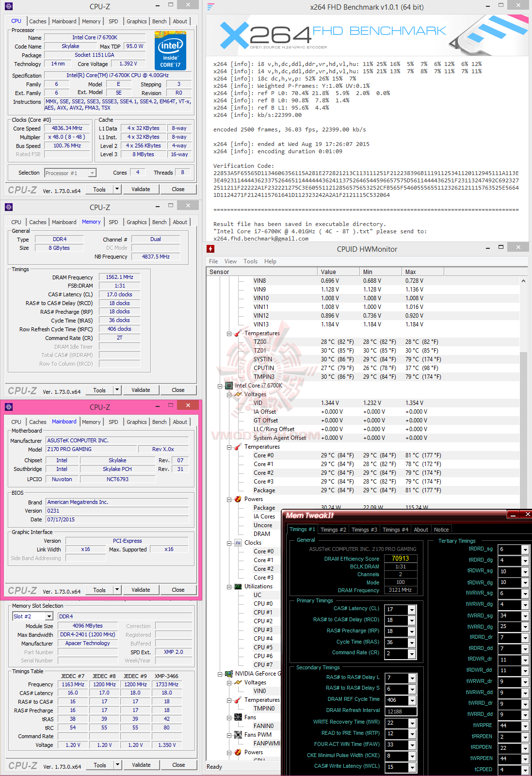Screen dimensions: 532x776
Task: Click Validate in the top CPU-Z window
Action: (x=141, y=189)
